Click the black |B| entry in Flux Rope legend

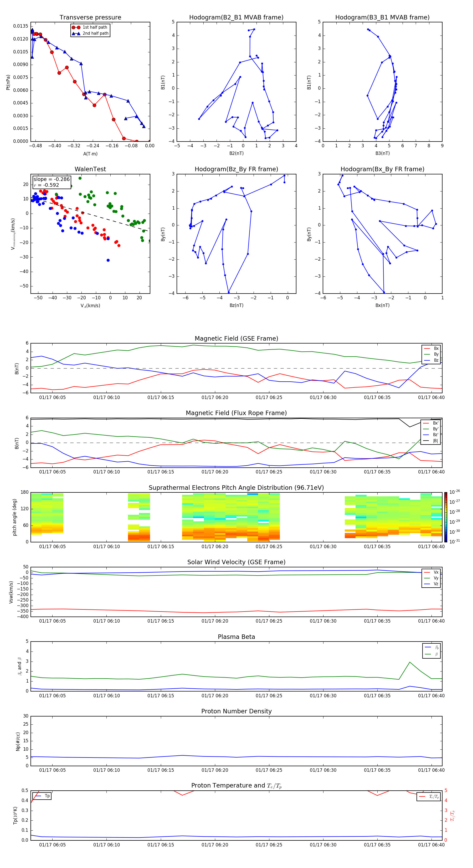point(431,441)
